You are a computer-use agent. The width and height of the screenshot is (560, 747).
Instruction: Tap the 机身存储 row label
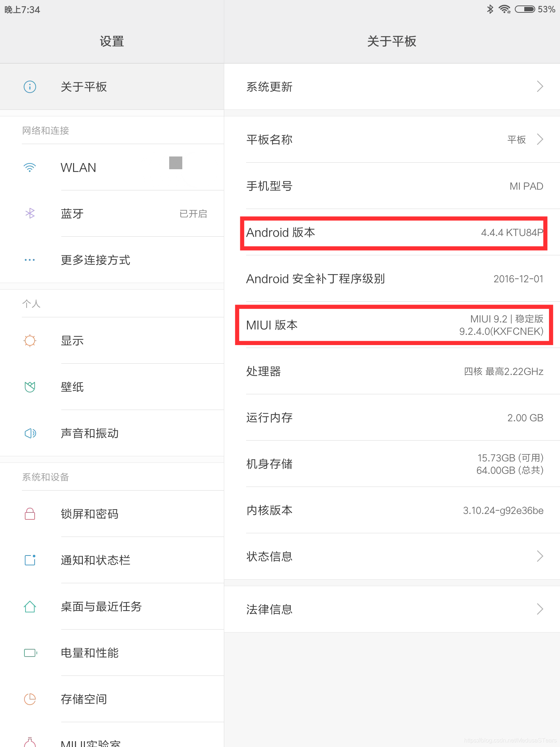(x=269, y=464)
